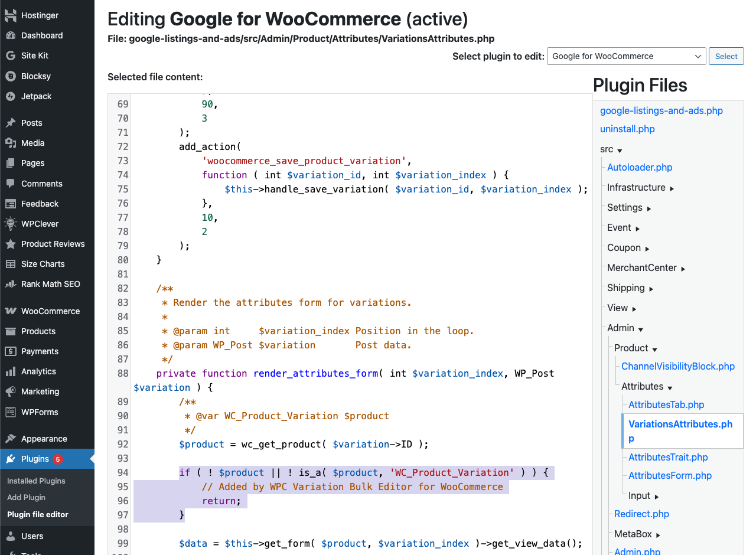Click the Hostinger logo icon in sidebar
Screen dimensions: 756x555
(10, 15)
